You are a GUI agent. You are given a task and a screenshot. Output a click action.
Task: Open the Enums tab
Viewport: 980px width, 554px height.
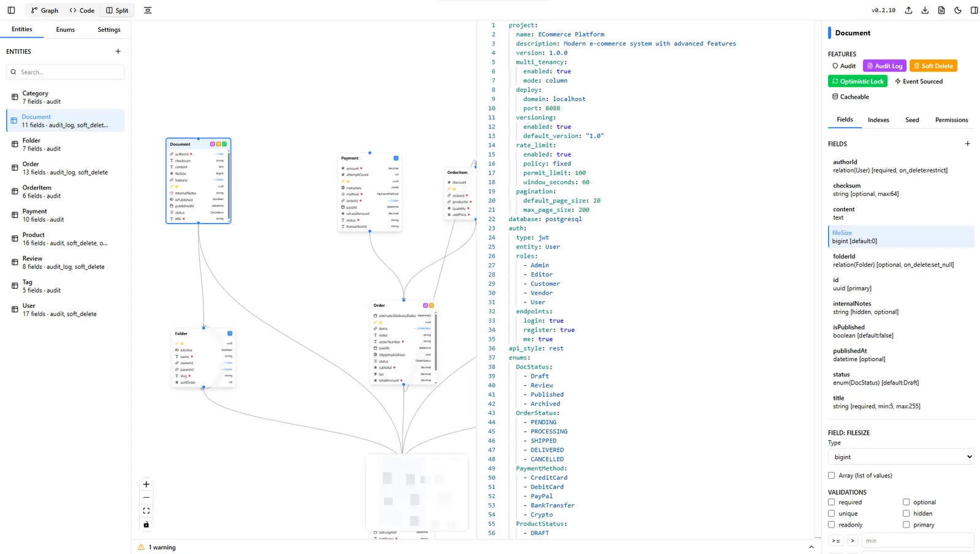point(66,29)
